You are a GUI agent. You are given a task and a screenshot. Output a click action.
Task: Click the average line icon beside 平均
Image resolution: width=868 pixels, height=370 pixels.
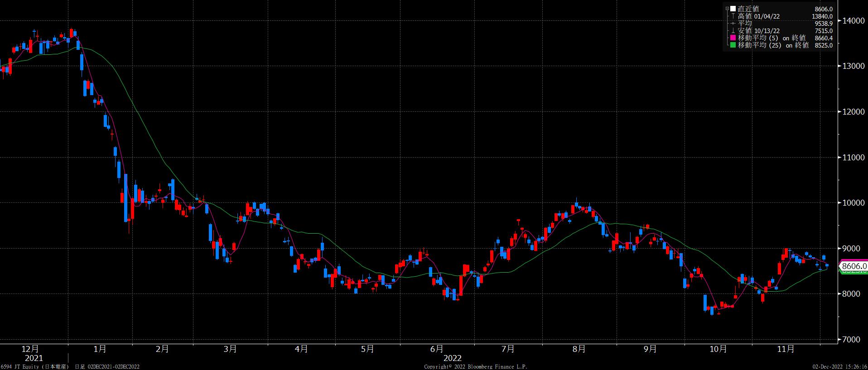pyautogui.click(x=733, y=24)
